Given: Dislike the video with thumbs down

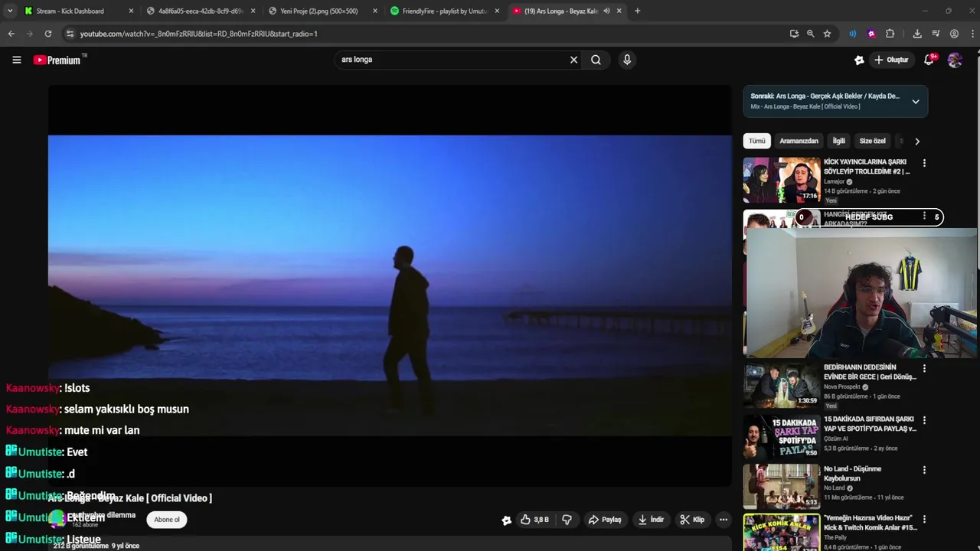Looking at the screenshot, I should pos(567,520).
